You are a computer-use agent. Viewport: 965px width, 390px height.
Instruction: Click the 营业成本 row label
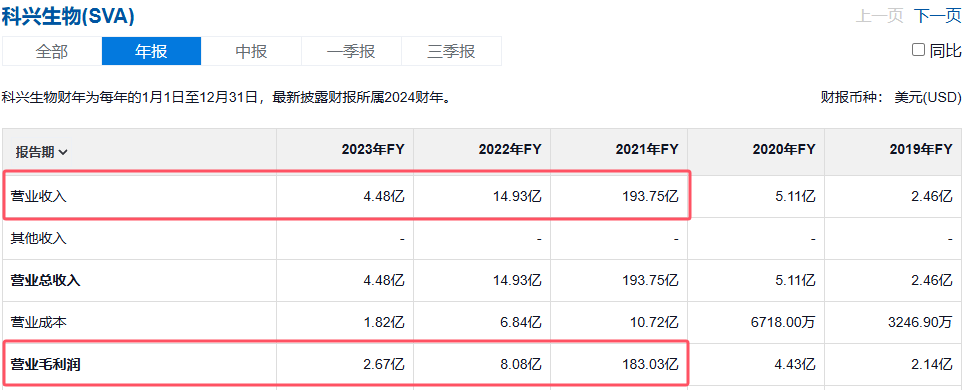click(38, 322)
